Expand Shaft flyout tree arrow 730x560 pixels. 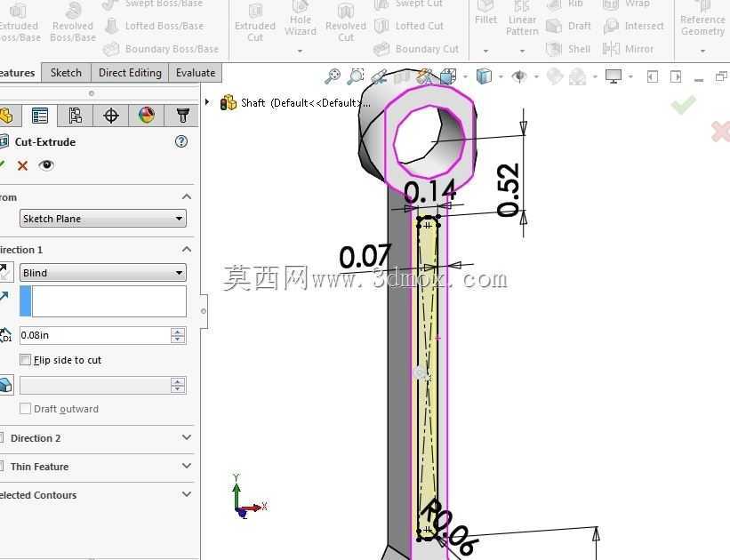click(208, 102)
